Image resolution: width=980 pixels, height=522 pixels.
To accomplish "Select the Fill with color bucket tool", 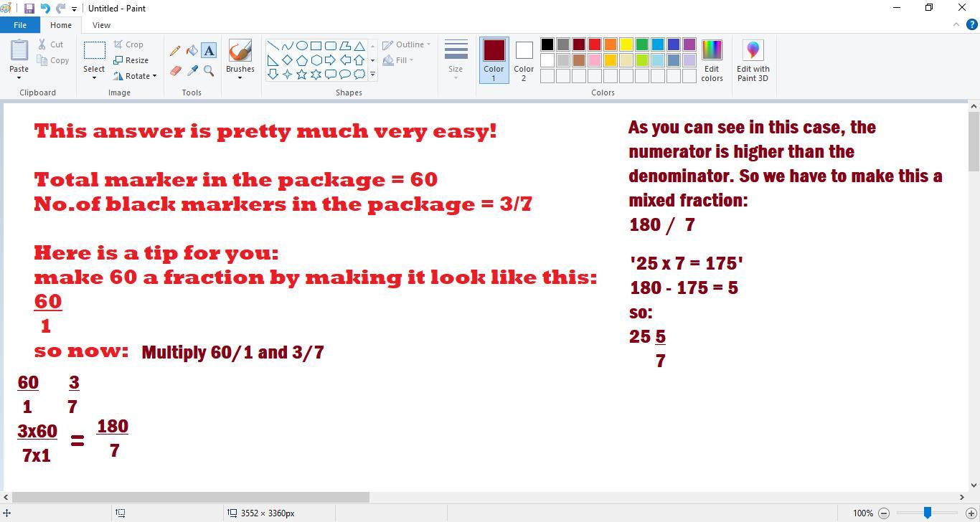I will click(192, 51).
